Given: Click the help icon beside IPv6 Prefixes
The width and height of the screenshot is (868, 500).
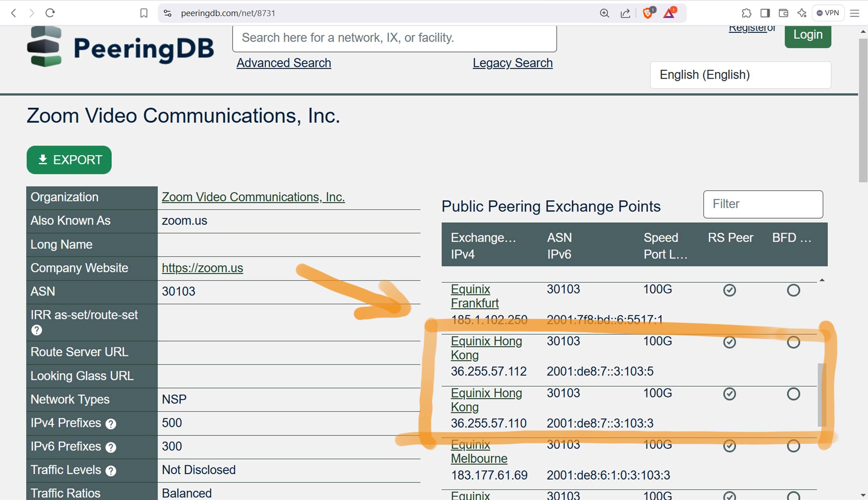Looking at the screenshot, I should pos(111,447).
